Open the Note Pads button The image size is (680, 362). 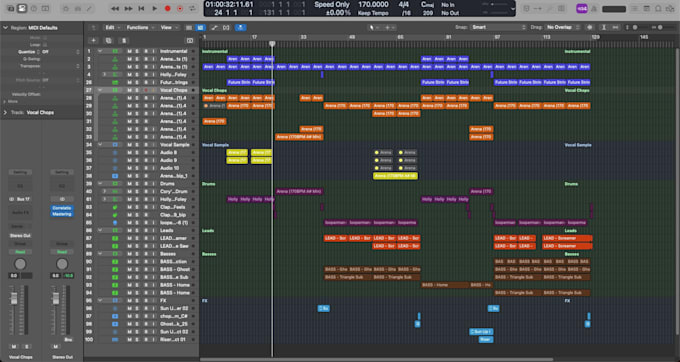coord(647,8)
